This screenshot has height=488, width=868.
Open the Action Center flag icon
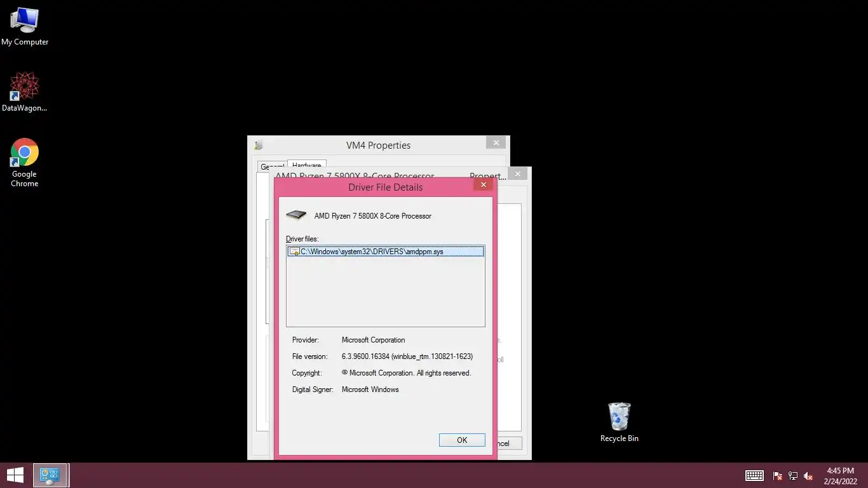tap(778, 475)
